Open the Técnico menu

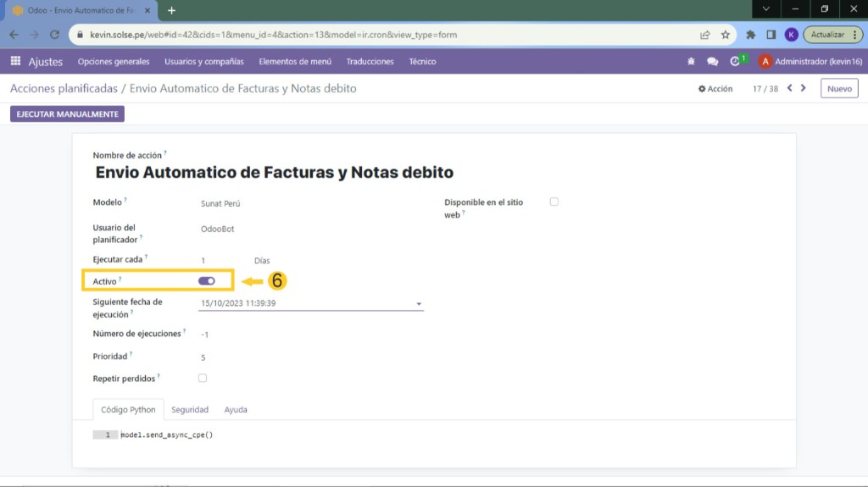point(422,62)
